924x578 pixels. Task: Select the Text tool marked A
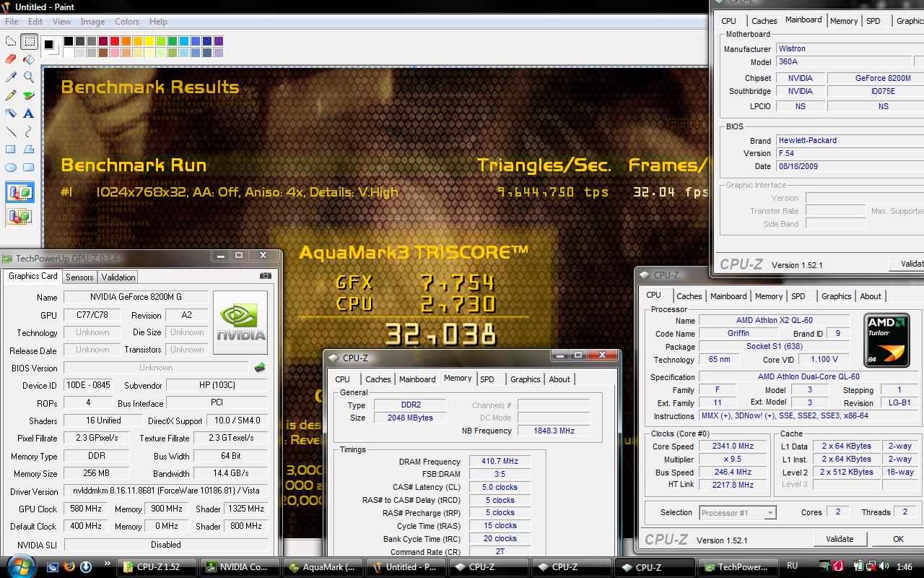[x=29, y=113]
